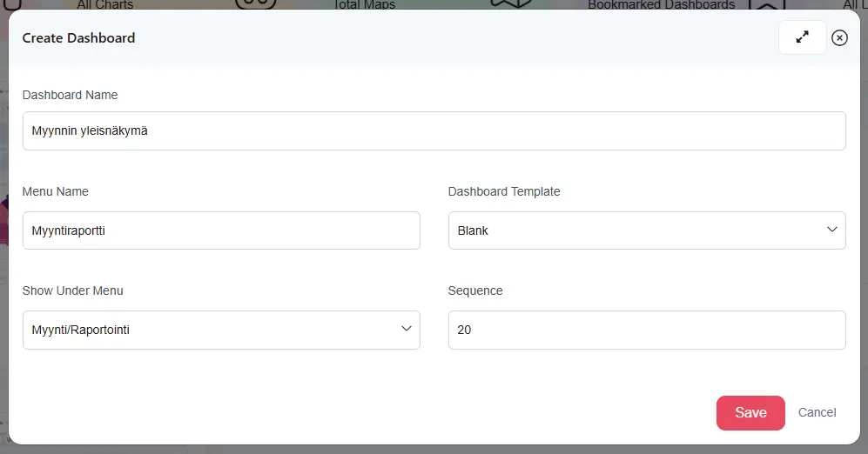This screenshot has width=868, height=454.
Task: Click the chevron arrow of Blank template
Action: pos(831,230)
